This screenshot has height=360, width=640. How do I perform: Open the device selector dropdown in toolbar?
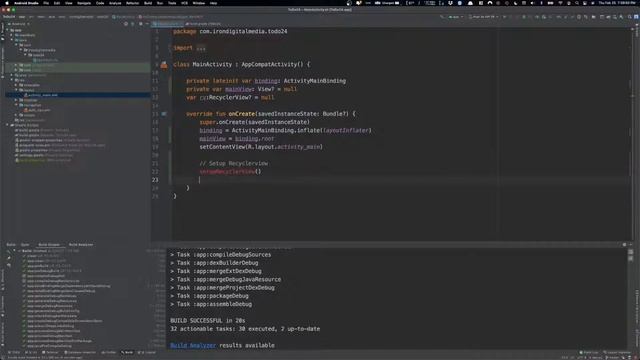[483, 17]
